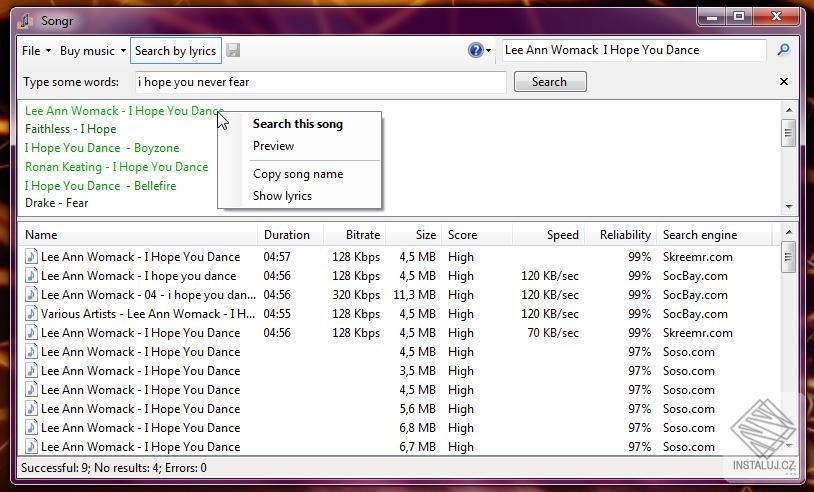The width and height of the screenshot is (814, 492).
Task: Sort results by Search engine column header
Action: pos(714,235)
